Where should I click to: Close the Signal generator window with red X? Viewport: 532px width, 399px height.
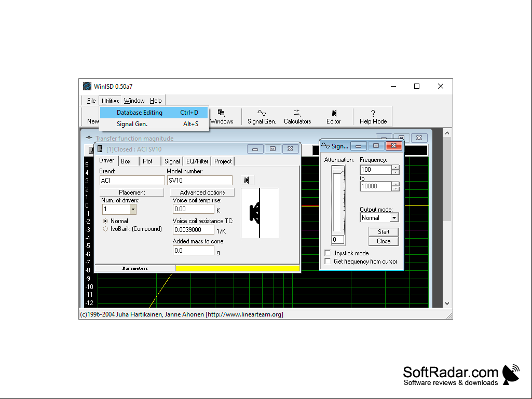click(x=393, y=146)
